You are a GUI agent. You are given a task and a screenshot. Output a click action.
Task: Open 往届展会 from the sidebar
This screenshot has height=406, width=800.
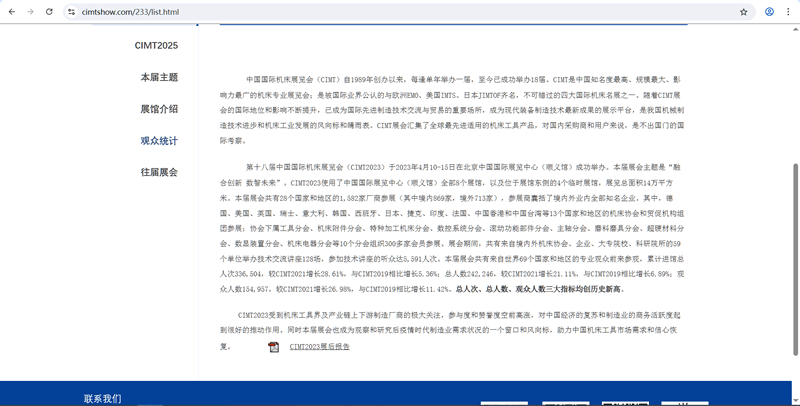[159, 172]
